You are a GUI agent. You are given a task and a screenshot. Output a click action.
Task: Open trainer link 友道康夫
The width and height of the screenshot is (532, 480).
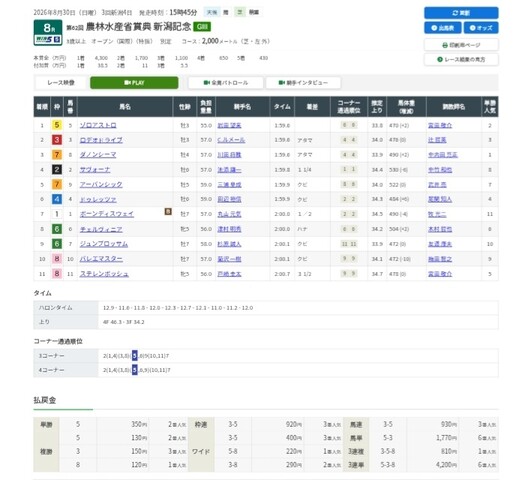coord(440,244)
